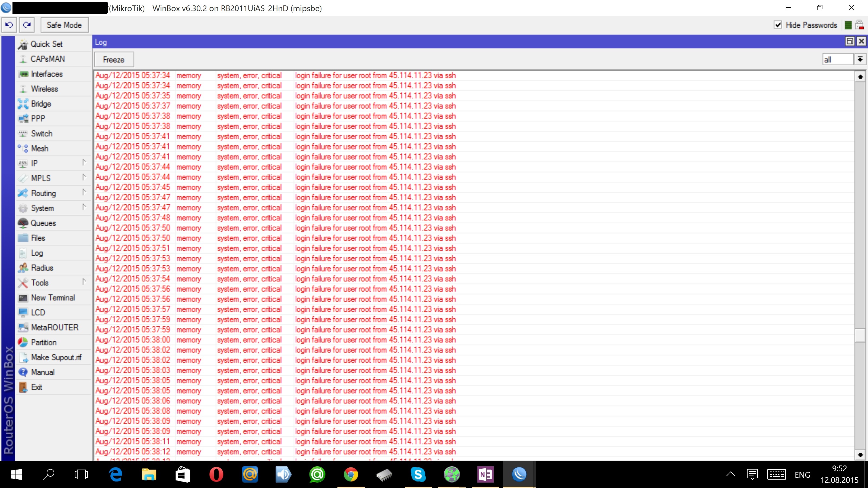The height and width of the screenshot is (488, 868).
Task: Toggle Freeze on the log
Action: coord(114,60)
